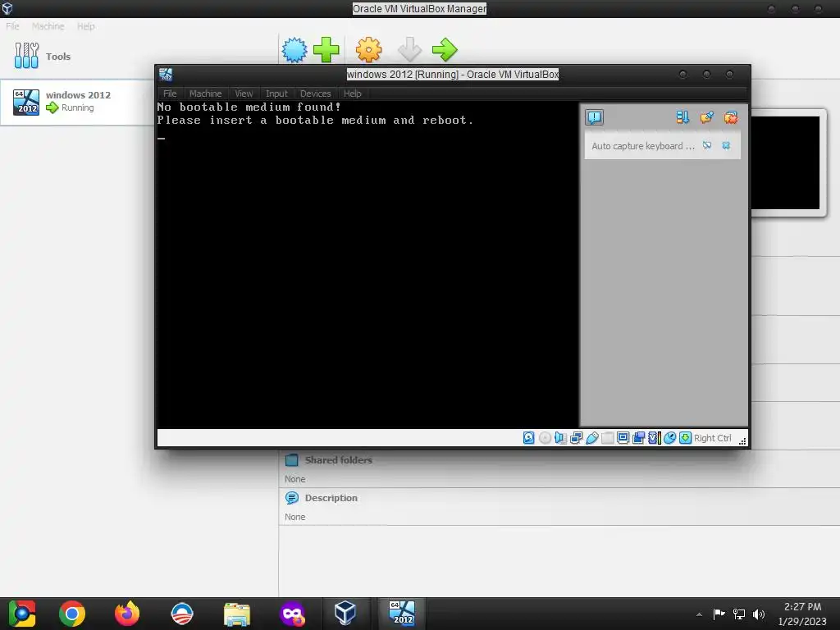The height and width of the screenshot is (630, 840).
Task: Click Shared folders section header in Manager
Action: coord(338,460)
